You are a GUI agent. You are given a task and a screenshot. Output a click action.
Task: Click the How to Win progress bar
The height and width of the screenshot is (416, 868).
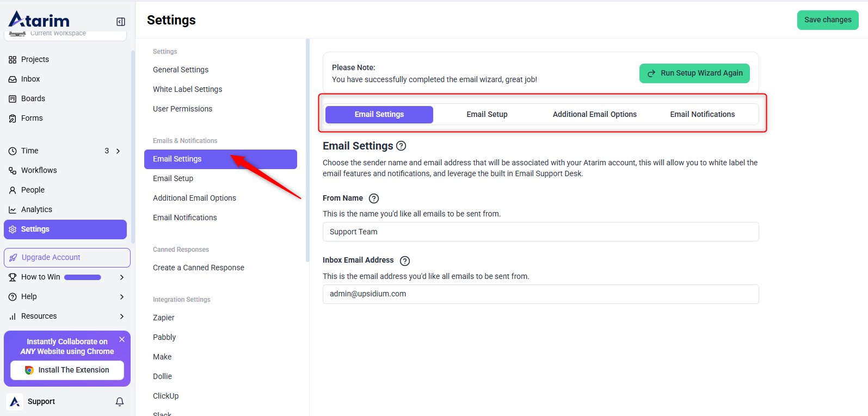pyautogui.click(x=83, y=277)
